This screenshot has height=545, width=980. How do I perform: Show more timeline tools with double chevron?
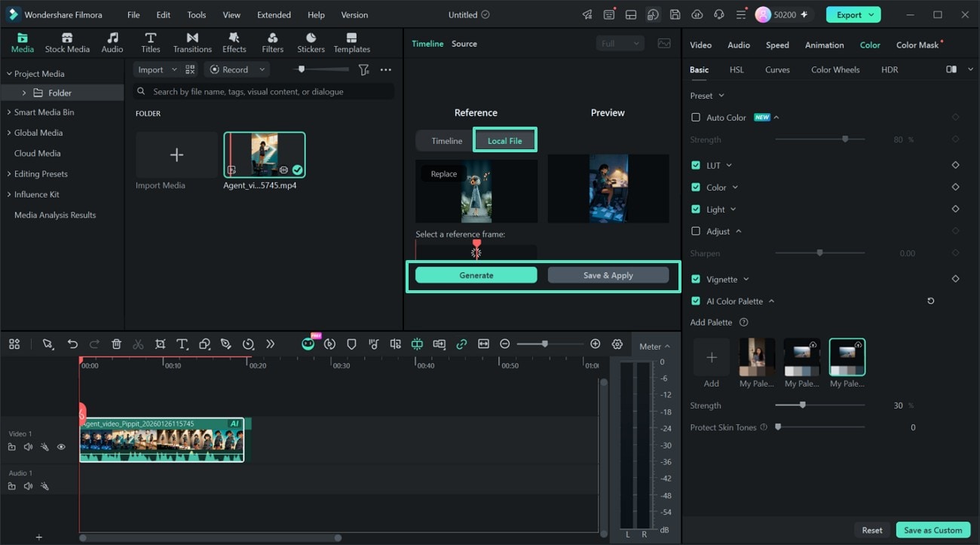tap(270, 344)
